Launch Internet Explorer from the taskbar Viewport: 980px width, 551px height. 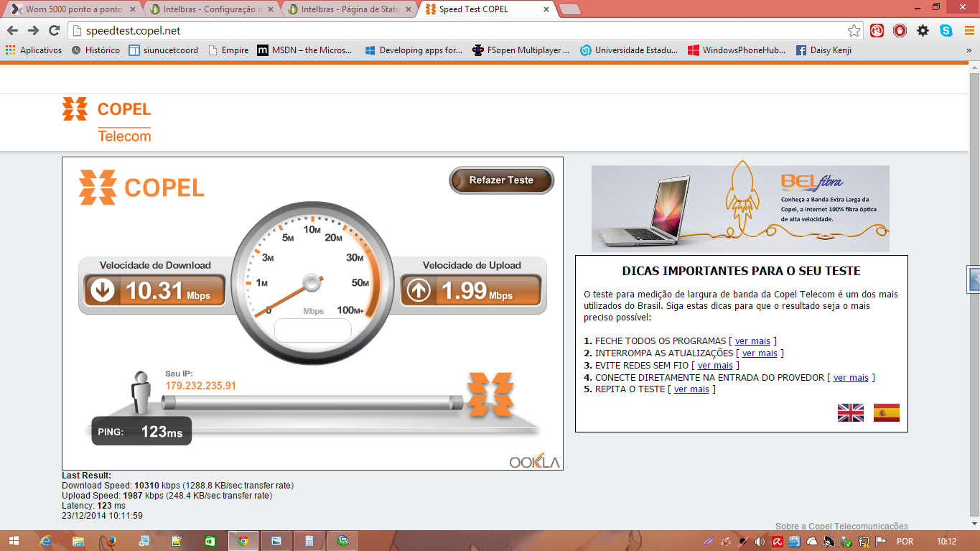point(47,541)
